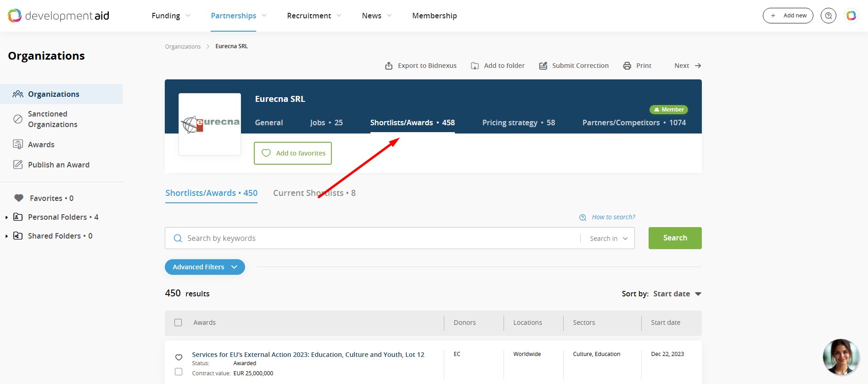Click the Add to folder icon
868x384 pixels.
point(475,66)
